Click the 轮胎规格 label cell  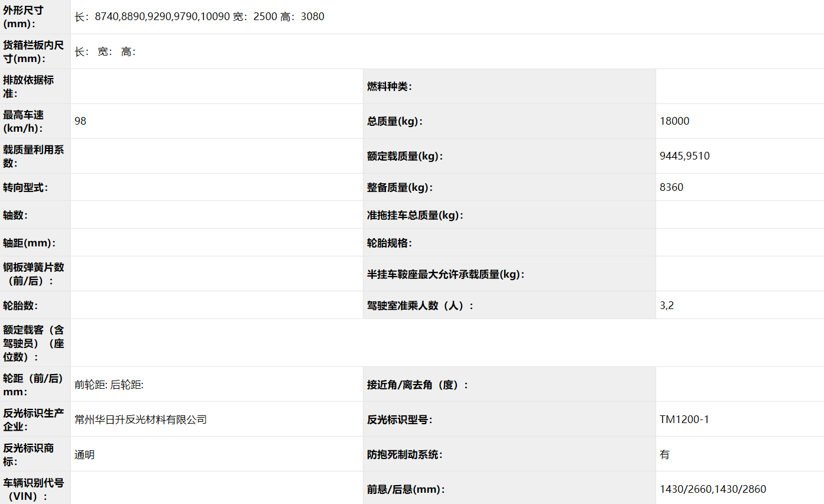[389, 243]
